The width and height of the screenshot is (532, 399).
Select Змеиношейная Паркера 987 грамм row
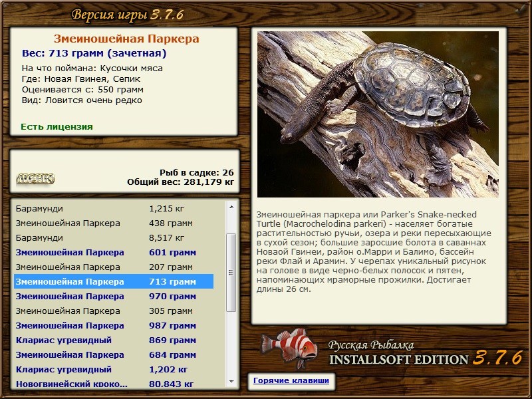[x=114, y=325]
